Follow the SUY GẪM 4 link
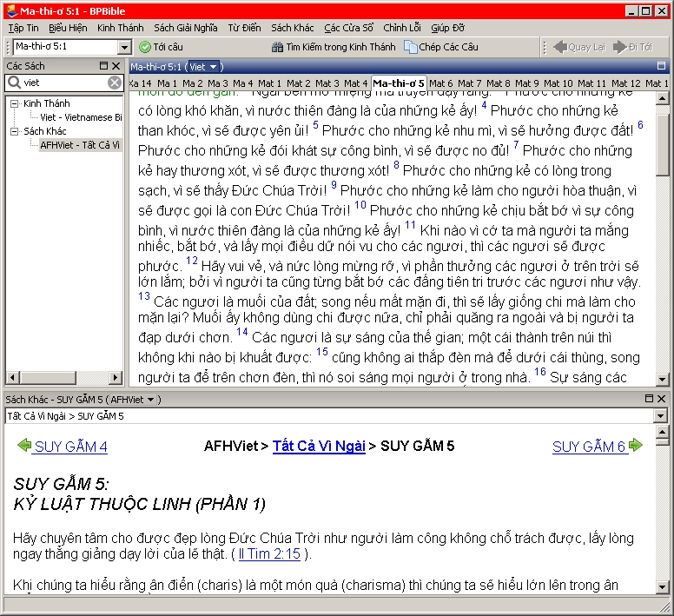This screenshot has width=674, height=616. (x=71, y=447)
